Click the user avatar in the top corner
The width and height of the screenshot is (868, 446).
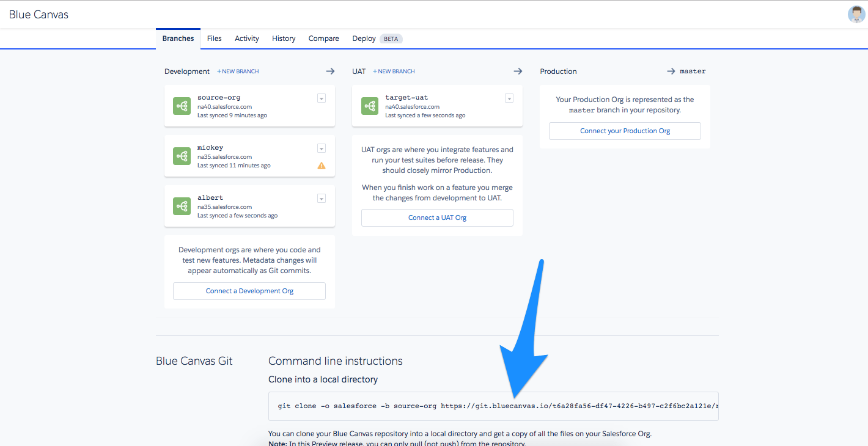coord(855,13)
